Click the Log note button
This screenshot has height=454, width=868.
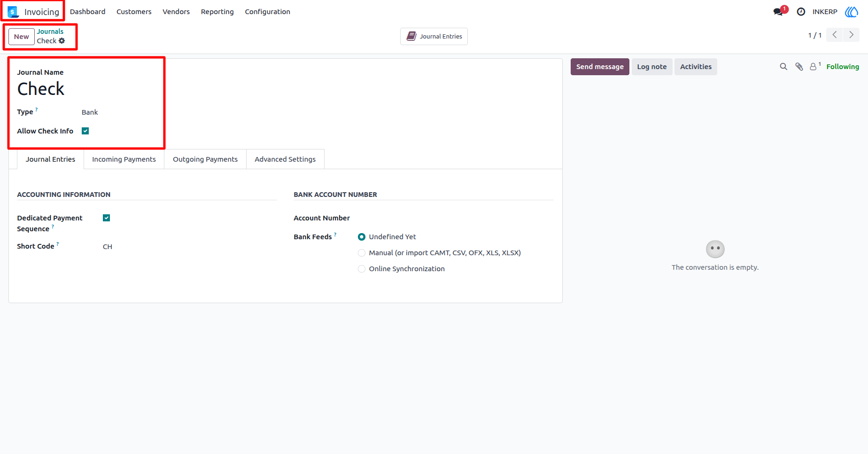coord(652,67)
